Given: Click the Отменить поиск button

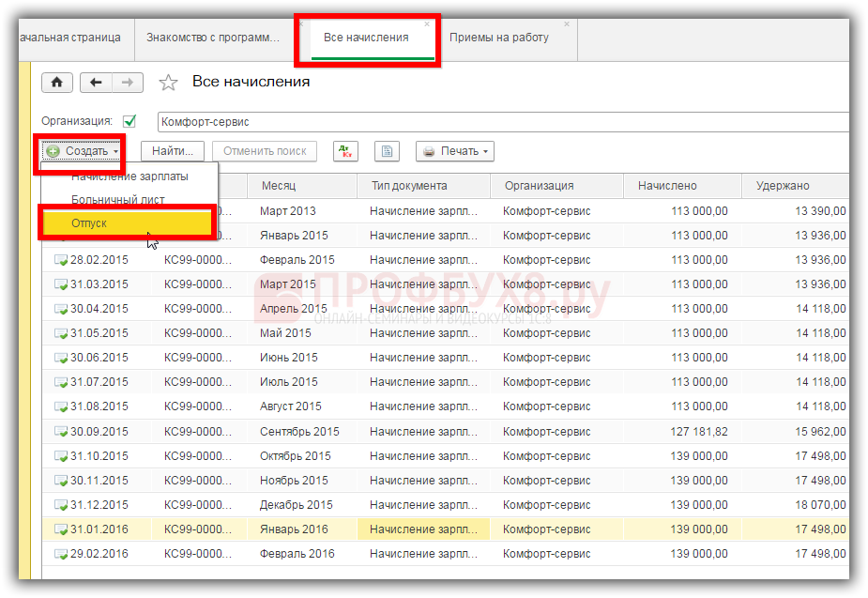Looking at the screenshot, I should (x=265, y=151).
